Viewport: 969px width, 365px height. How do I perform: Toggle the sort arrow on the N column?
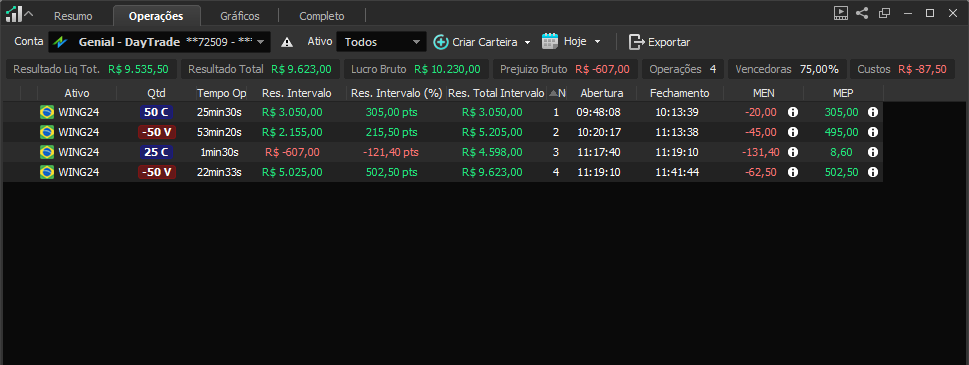coord(553,93)
